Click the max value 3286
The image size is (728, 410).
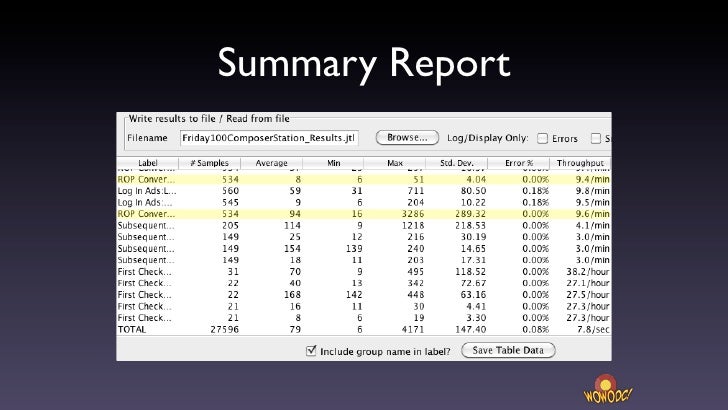tap(413, 214)
